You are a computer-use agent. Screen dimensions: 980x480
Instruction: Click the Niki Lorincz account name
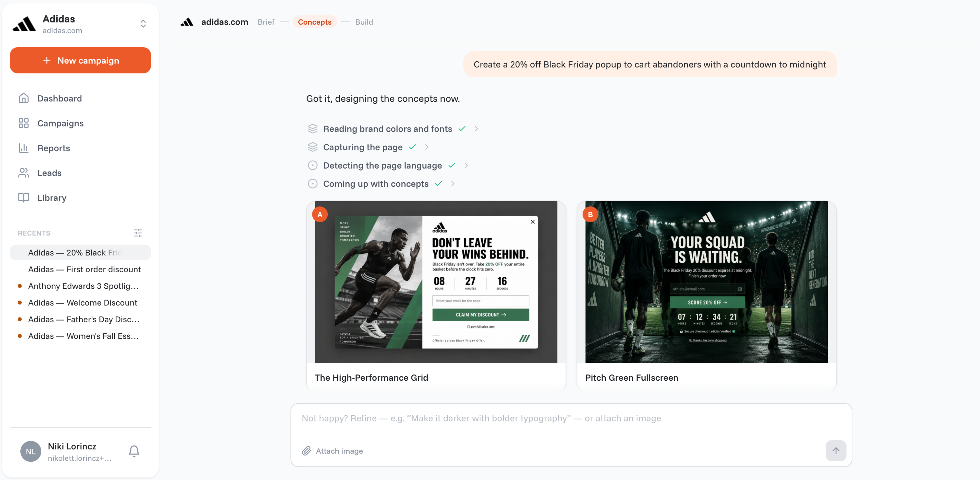click(x=72, y=446)
